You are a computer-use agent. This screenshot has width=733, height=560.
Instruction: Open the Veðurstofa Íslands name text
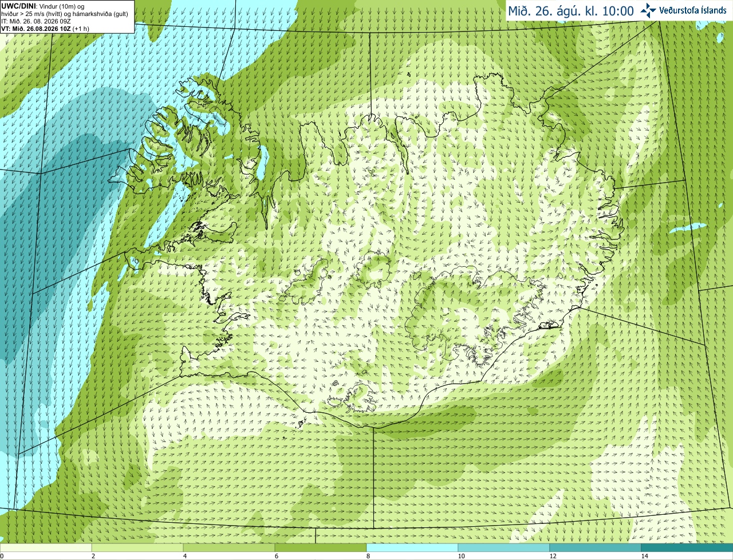[693, 10]
